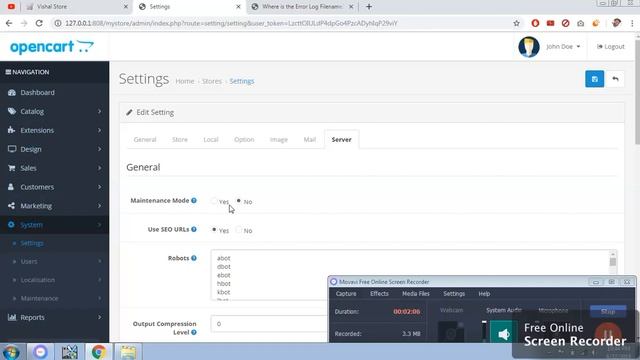Show help tooltip for Maintenance Mode

click(194, 200)
